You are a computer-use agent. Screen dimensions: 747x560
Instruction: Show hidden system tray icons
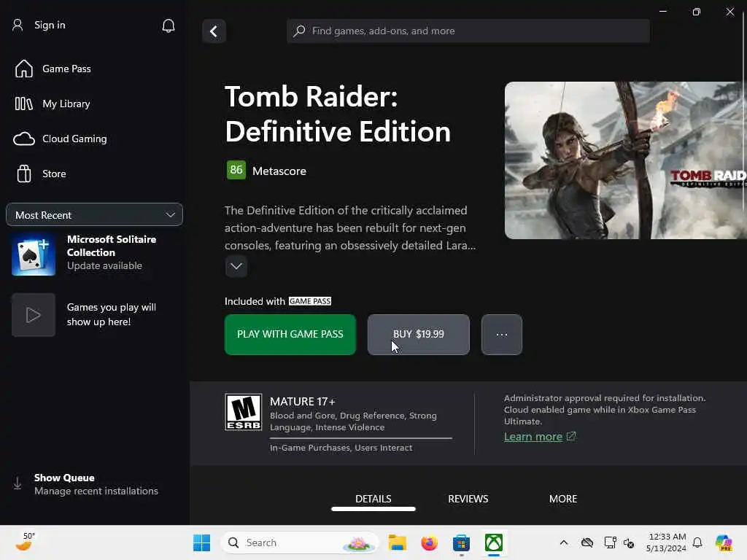[x=564, y=542]
